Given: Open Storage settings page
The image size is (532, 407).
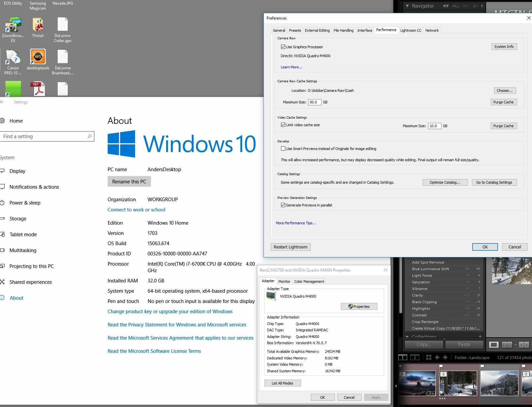Looking at the screenshot, I should 18,219.
